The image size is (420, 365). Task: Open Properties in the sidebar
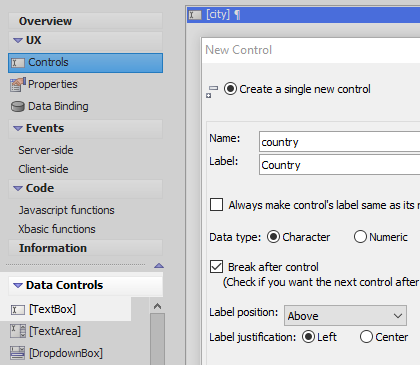tap(53, 84)
